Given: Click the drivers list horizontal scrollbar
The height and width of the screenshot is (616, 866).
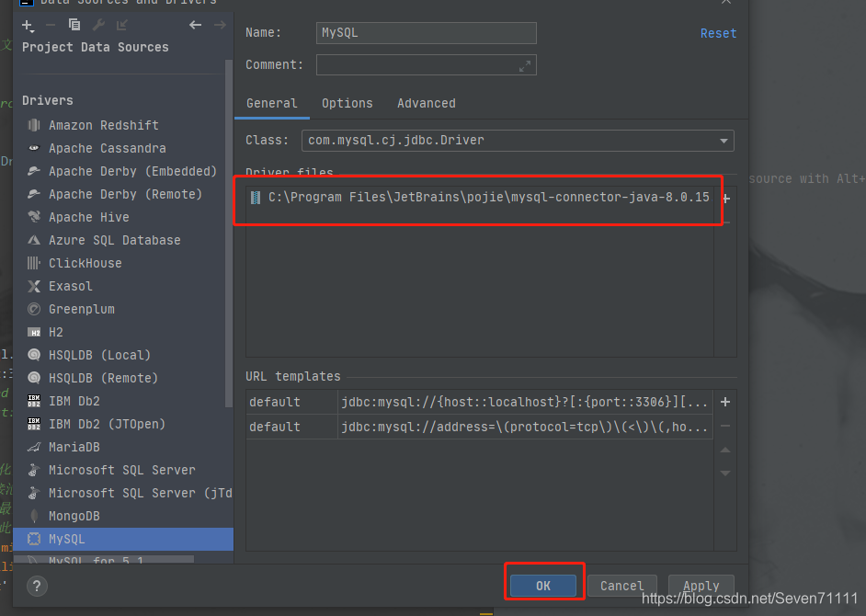Looking at the screenshot, I should (105, 560).
